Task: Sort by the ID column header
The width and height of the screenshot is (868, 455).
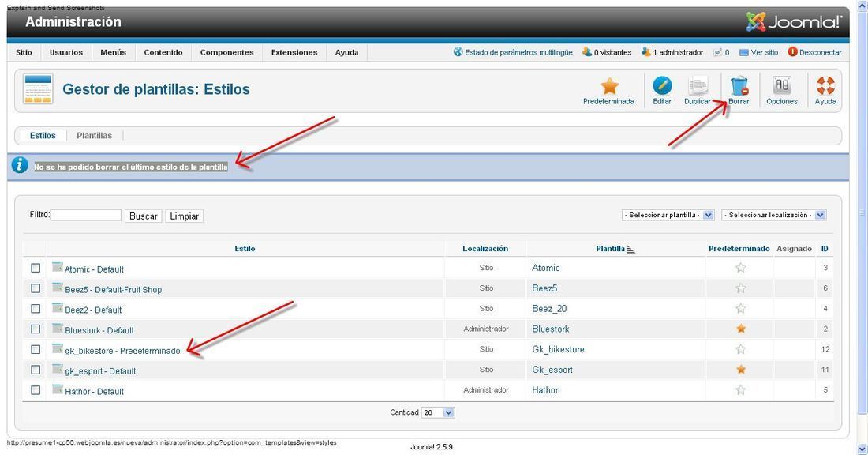Action: tap(825, 249)
